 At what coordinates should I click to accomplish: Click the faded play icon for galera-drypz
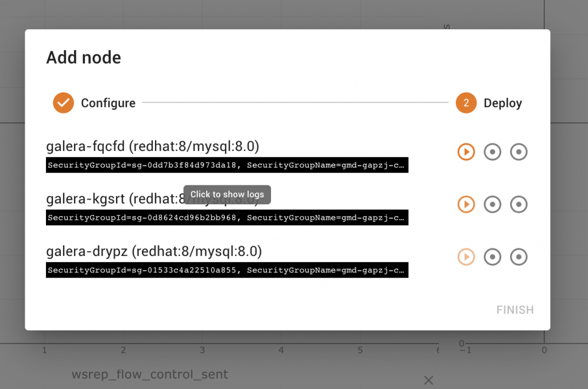coord(466,256)
